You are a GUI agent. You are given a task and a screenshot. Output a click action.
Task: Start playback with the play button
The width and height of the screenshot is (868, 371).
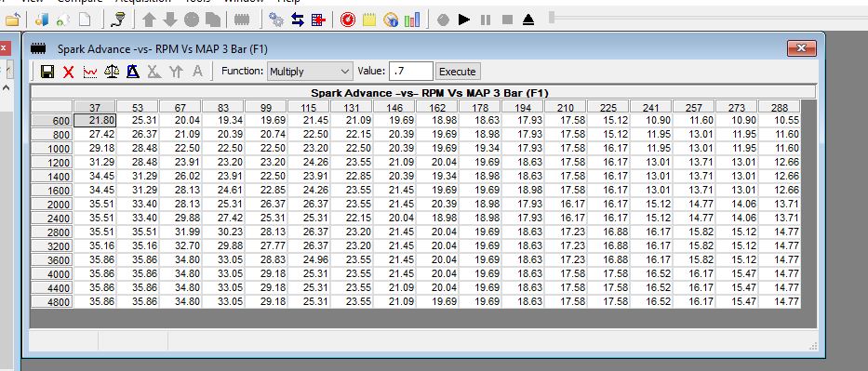464,20
